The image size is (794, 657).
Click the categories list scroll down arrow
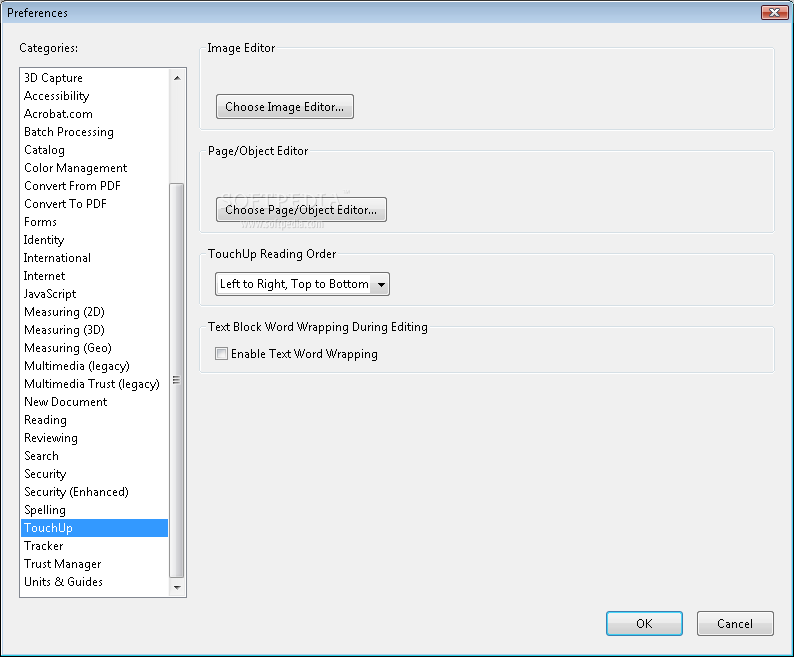coord(177,588)
